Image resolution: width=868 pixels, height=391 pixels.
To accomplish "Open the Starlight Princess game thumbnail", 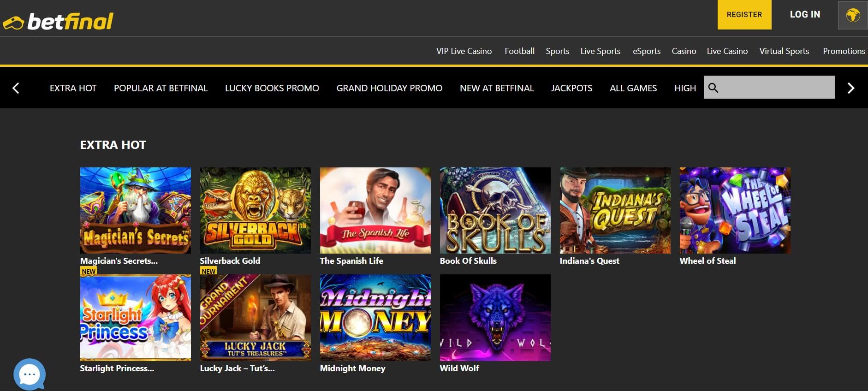I will click(136, 318).
